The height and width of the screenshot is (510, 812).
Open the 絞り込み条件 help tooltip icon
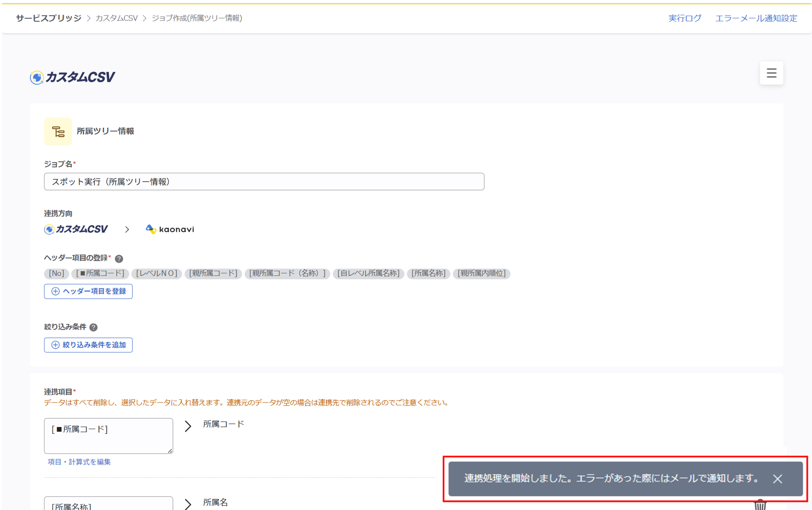pyautogui.click(x=93, y=326)
